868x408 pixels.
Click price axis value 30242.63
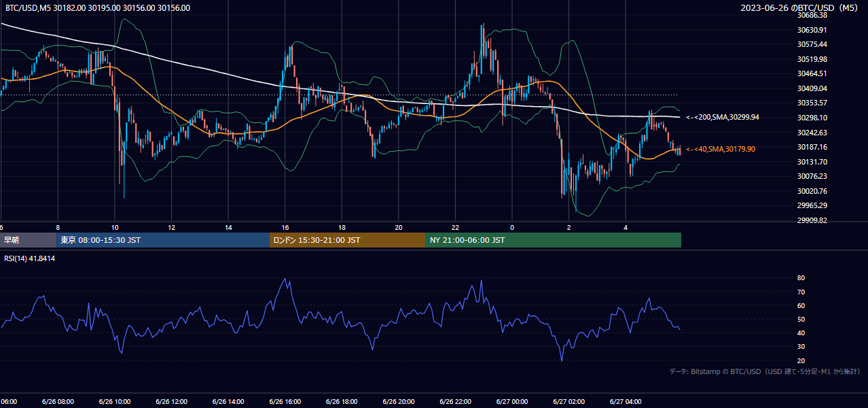[x=812, y=133]
